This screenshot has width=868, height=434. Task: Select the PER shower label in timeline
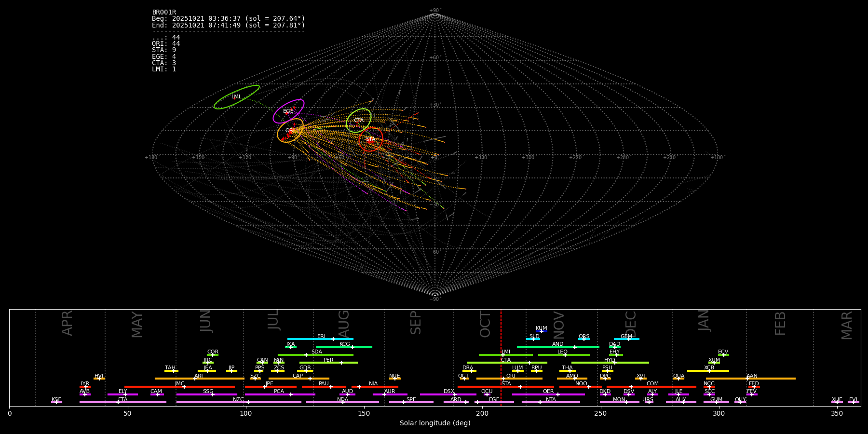point(328,360)
